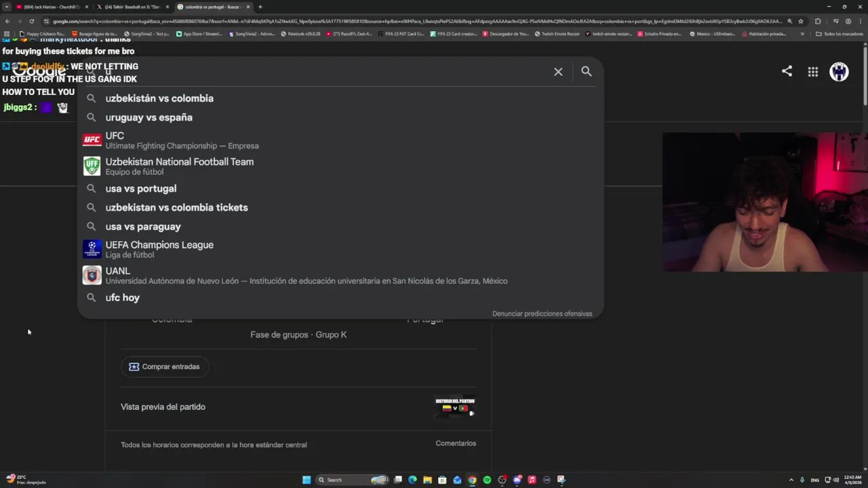Click the UFC Ultimate Fighting Championship text row

[182, 140]
